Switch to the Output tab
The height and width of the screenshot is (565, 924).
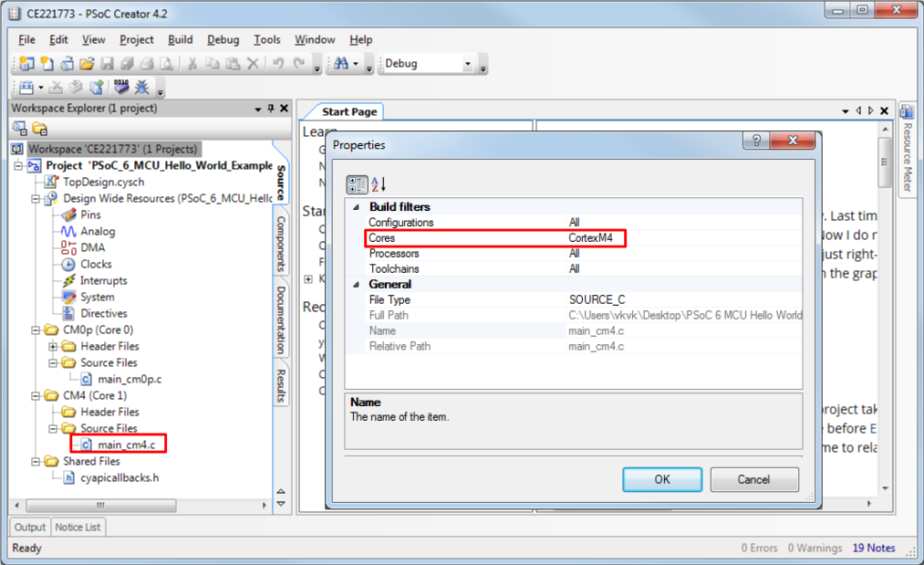(30, 527)
